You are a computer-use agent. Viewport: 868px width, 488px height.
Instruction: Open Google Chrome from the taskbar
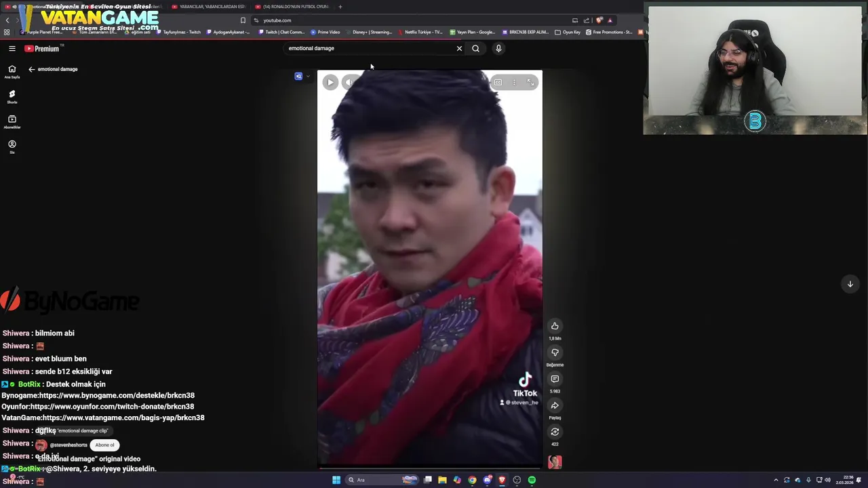click(x=472, y=480)
